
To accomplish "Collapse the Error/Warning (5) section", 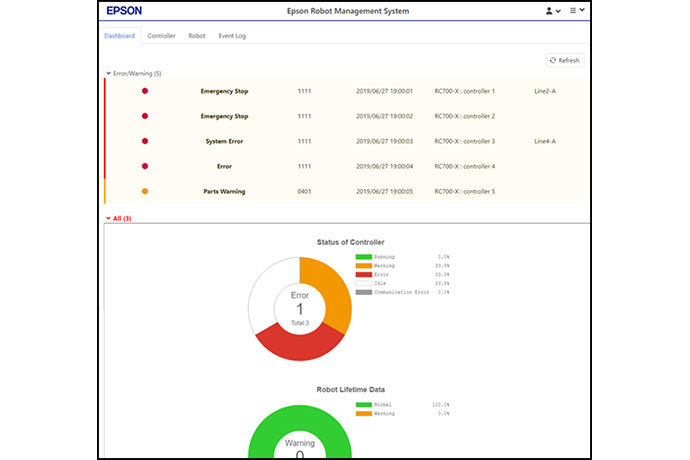I will coord(134,74).
